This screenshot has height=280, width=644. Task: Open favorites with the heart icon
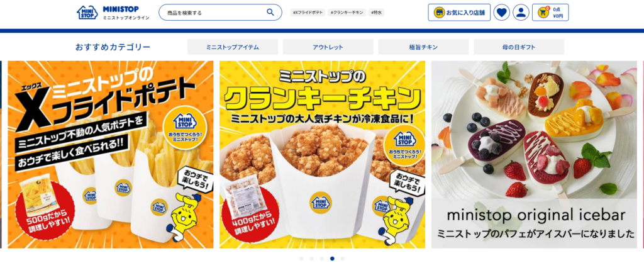pyautogui.click(x=501, y=13)
